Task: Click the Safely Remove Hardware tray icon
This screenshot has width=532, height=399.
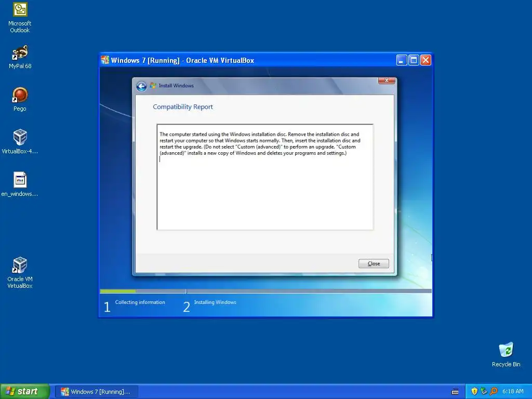Action: [x=484, y=391]
